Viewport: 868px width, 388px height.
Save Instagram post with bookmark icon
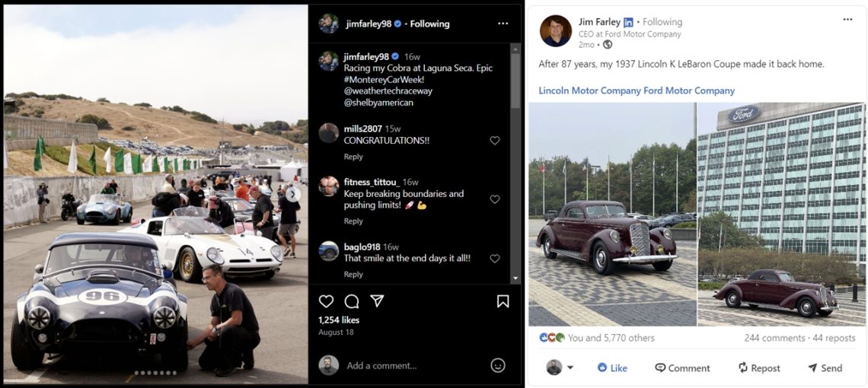tap(503, 301)
